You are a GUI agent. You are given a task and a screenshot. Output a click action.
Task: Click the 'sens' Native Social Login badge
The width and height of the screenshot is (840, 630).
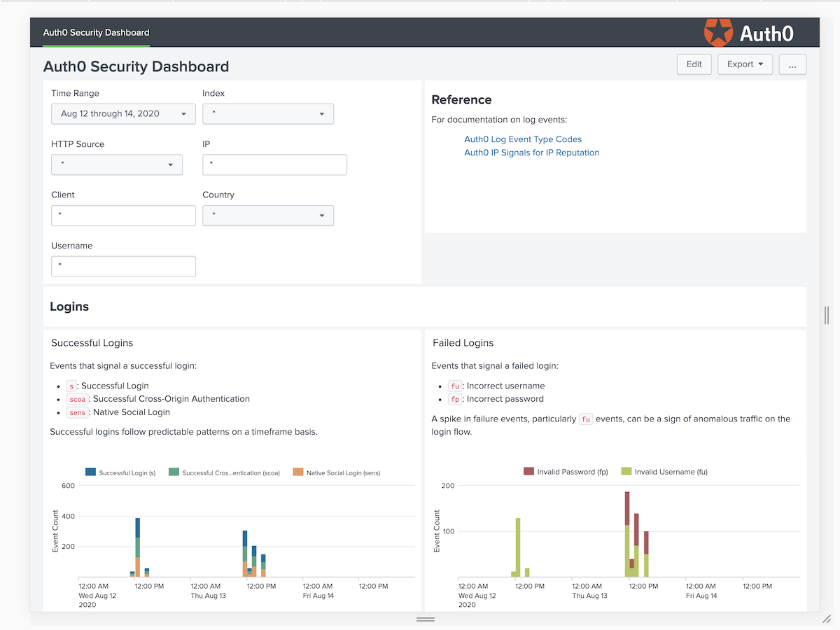coord(77,412)
